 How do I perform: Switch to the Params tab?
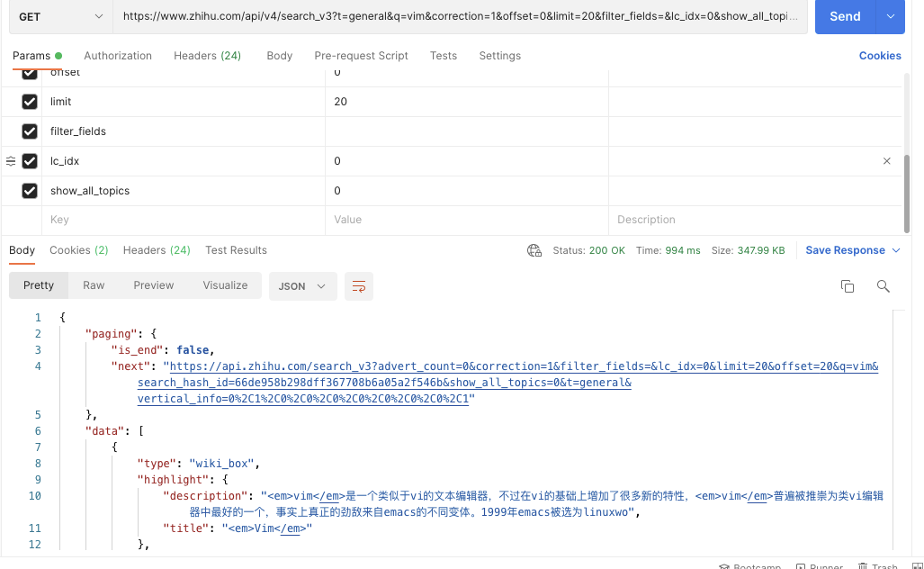pos(37,56)
